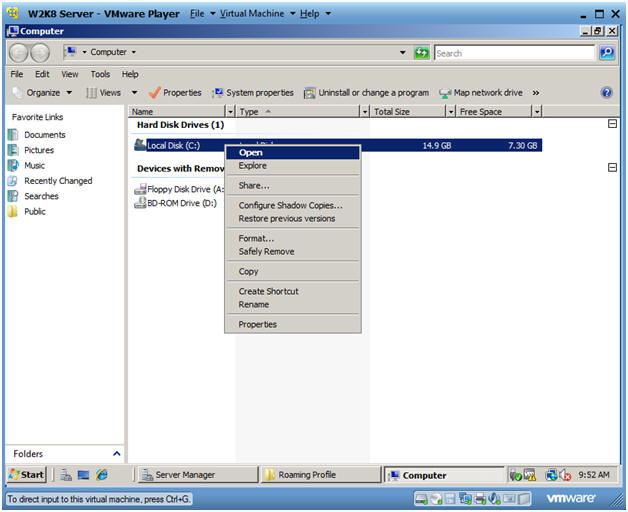Click Uninstall or change a program
628x512 pixels.
click(366, 93)
